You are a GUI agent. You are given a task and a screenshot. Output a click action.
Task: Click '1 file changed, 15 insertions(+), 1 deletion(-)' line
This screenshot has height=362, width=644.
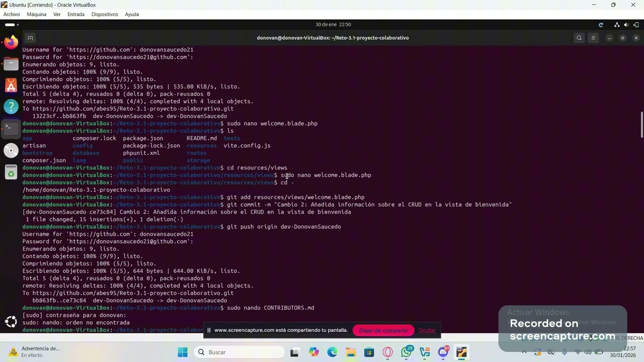104,219
